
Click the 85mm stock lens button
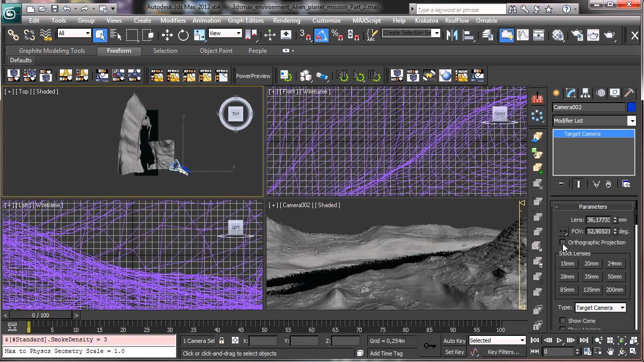(567, 290)
